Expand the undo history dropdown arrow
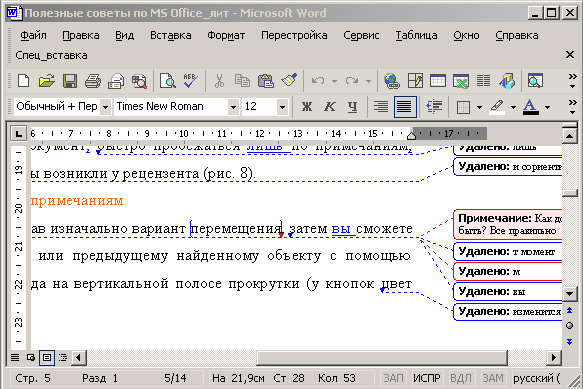The image size is (583, 389). click(334, 81)
